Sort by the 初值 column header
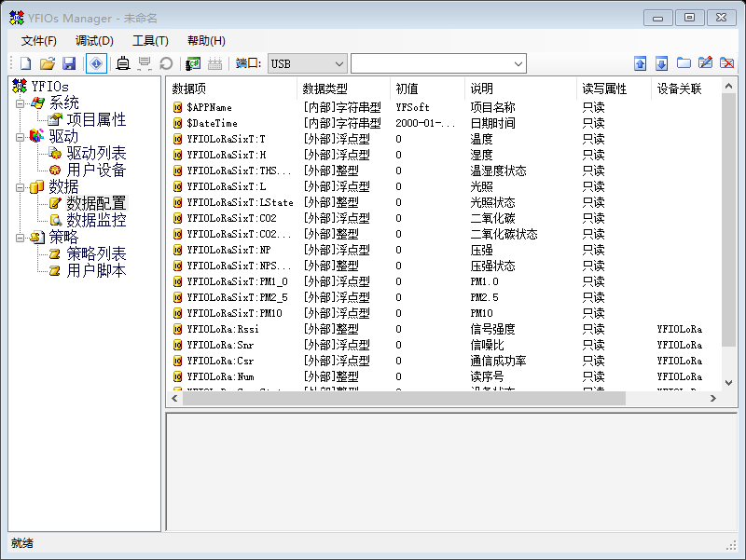 (x=427, y=89)
